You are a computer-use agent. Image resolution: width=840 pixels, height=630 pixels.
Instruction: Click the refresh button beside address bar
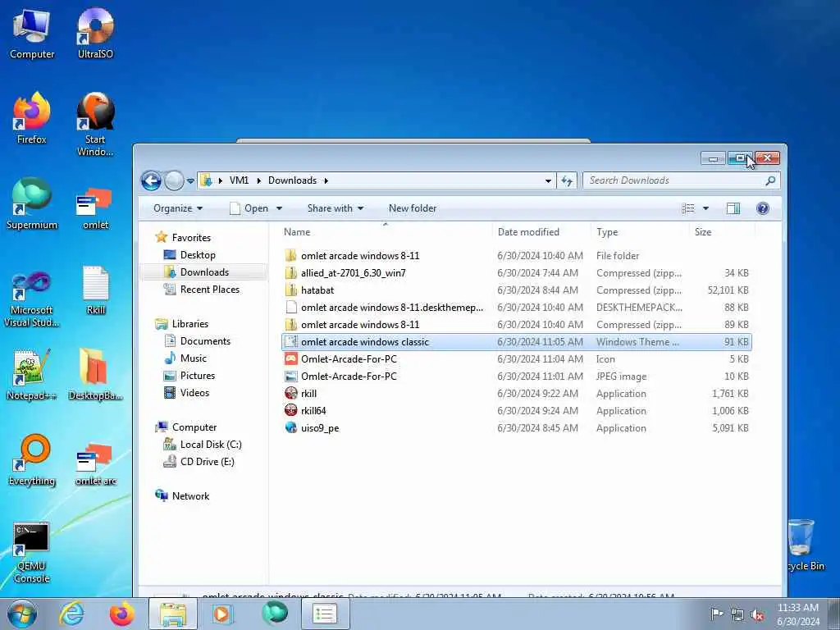click(567, 180)
